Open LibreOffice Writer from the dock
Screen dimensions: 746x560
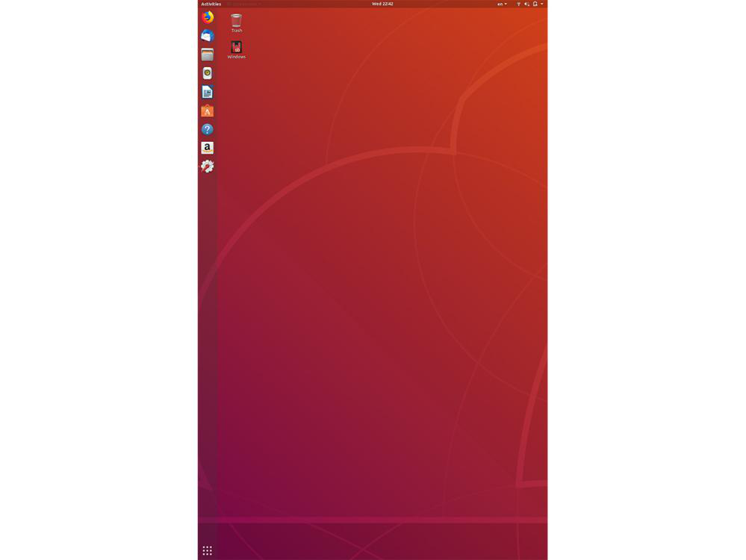click(x=208, y=92)
